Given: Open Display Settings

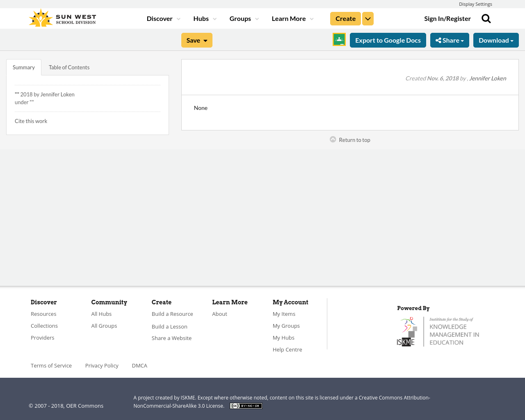Looking at the screenshot, I should click(475, 3).
